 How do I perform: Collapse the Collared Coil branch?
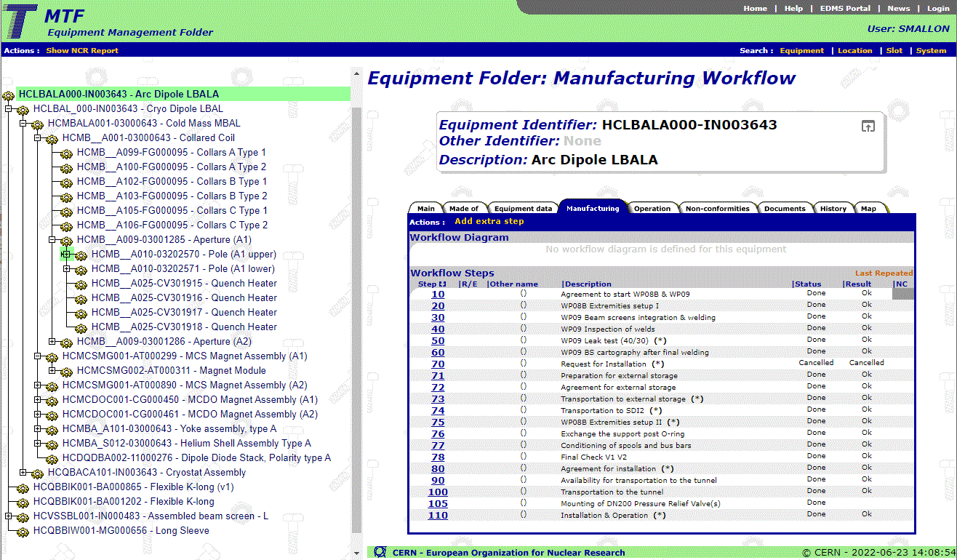38,138
